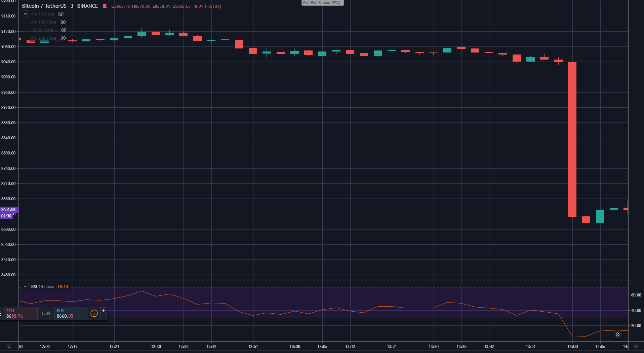Image resolution: width=644 pixels, height=353 pixels.
Task: Click the Bitcoin / TetherUS symbol title
Action: 44,6
